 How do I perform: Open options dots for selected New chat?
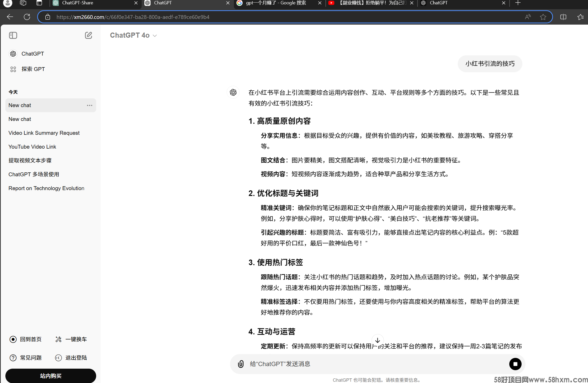point(89,105)
